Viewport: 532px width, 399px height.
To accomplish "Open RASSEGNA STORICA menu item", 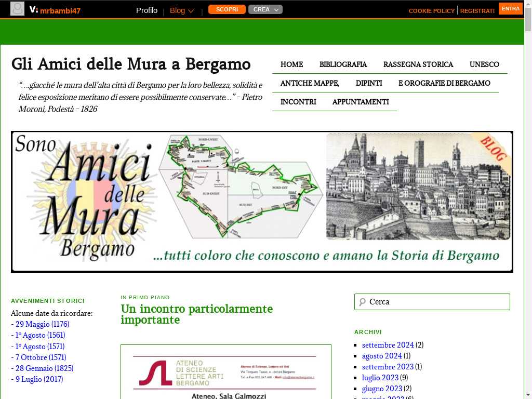I will coord(418,64).
